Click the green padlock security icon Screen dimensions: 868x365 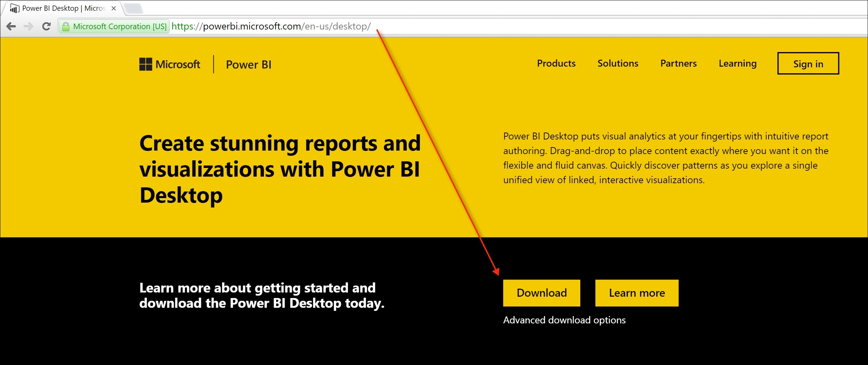click(66, 26)
